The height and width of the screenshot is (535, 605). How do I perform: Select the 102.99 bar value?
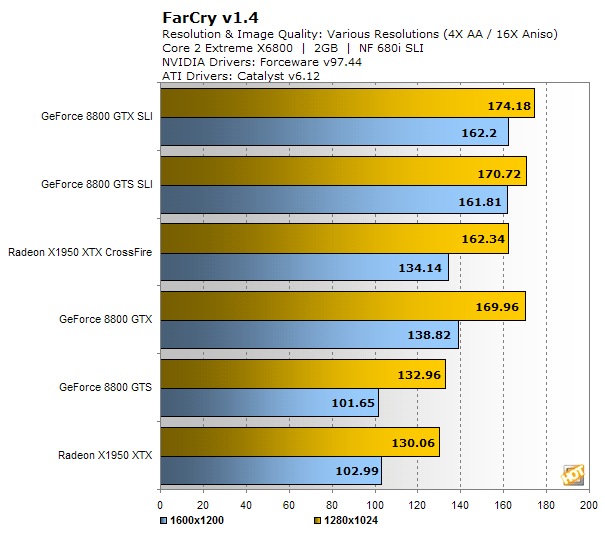pos(357,471)
